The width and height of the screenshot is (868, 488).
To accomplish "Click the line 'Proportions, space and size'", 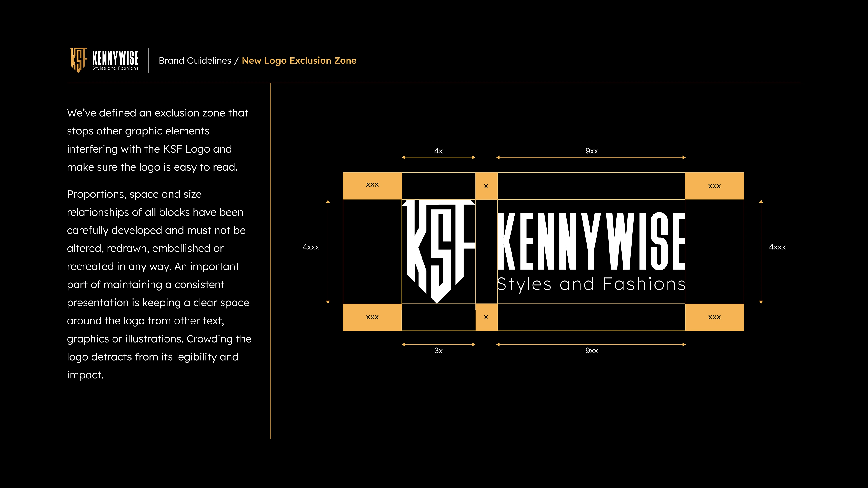I will pyautogui.click(x=134, y=194).
